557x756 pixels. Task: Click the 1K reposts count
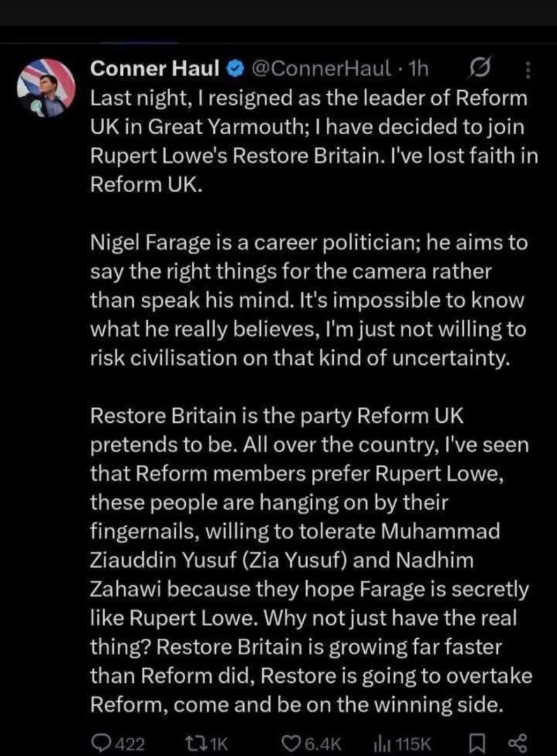click(x=217, y=744)
